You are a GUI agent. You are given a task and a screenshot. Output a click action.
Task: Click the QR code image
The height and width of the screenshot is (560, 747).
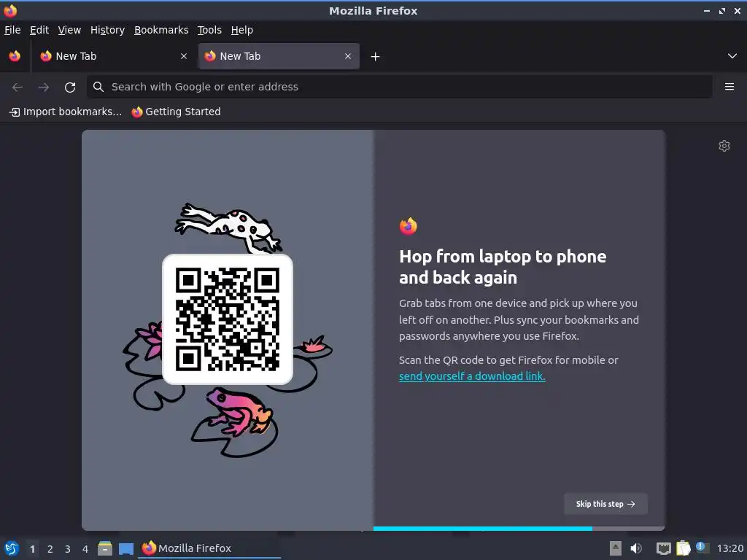click(228, 319)
